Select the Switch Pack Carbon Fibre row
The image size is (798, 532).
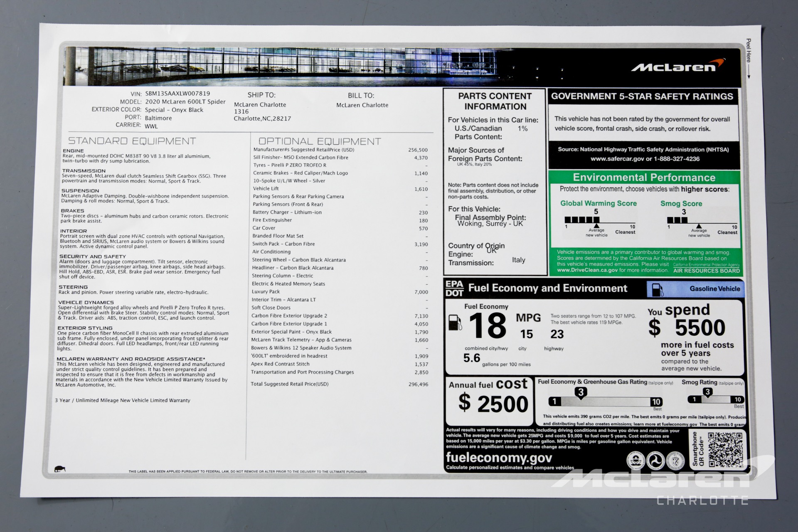[x=340, y=244]
